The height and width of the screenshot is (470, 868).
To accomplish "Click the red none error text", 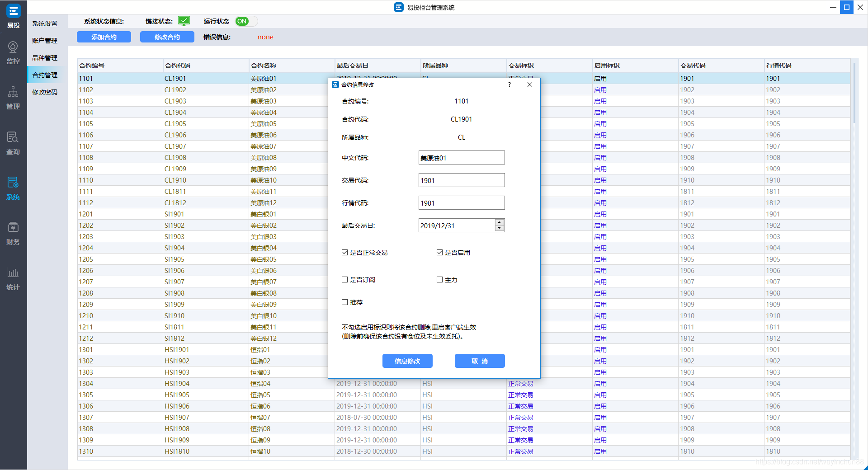I will 265,37.
